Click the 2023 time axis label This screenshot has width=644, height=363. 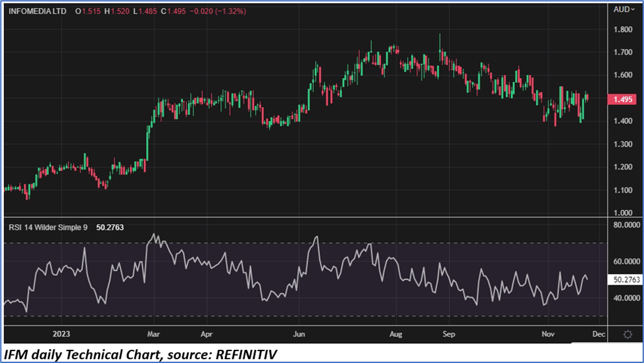(61, 334)
